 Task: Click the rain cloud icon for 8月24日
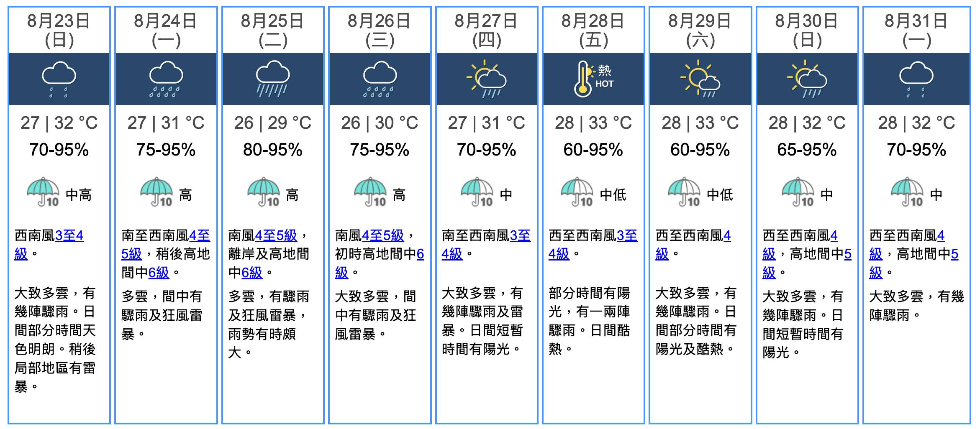166,79
